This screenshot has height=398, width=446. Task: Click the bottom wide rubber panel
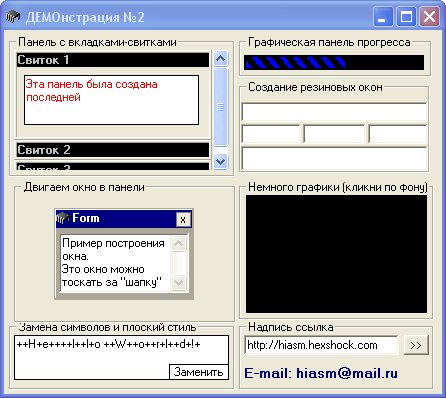point(334,158)
